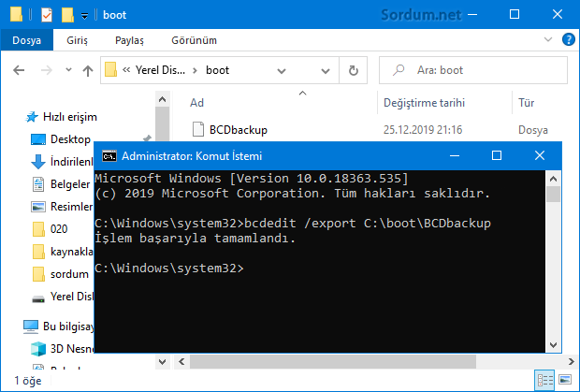Click the Forward navigation arrow
Screen dimensions: 580x392
coord(46,70)
